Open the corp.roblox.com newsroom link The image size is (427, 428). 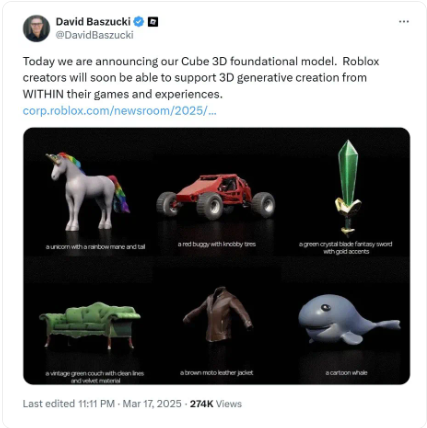pyautogui.click(x=120, y=111)
